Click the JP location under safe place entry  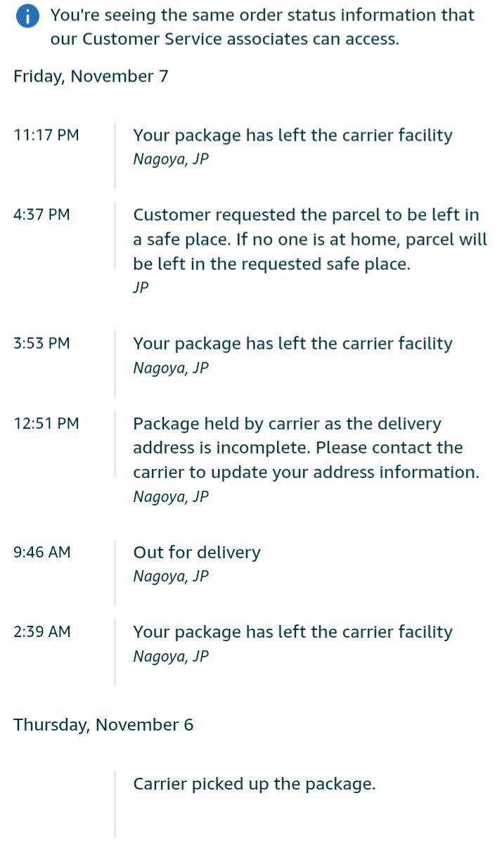click(x=141, y=288)
